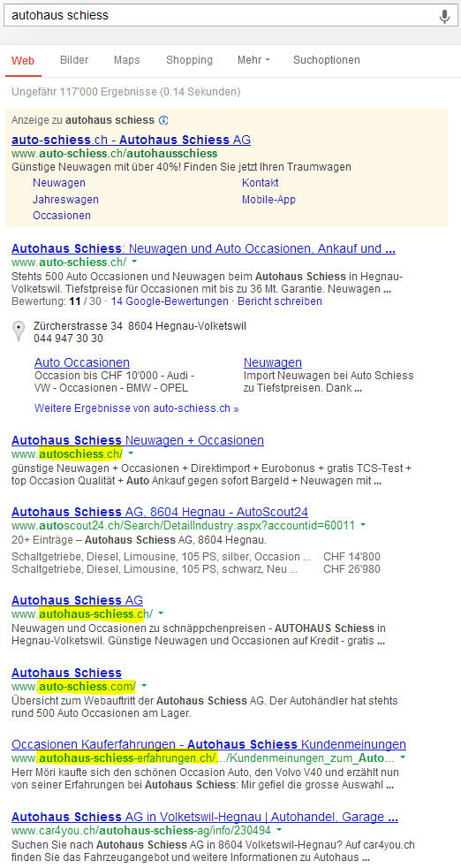Click the ad info icon beside Anzeige

coord(163,120)
